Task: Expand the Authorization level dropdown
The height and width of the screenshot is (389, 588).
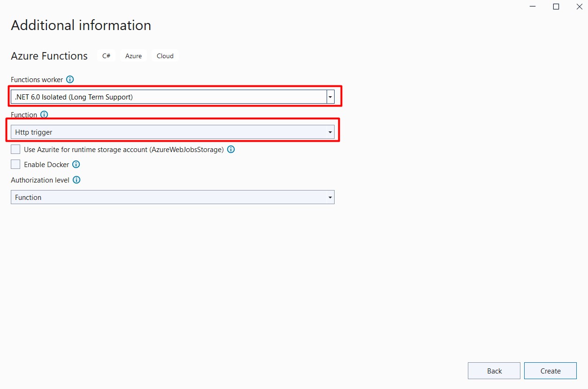Action: click(173, 197)
